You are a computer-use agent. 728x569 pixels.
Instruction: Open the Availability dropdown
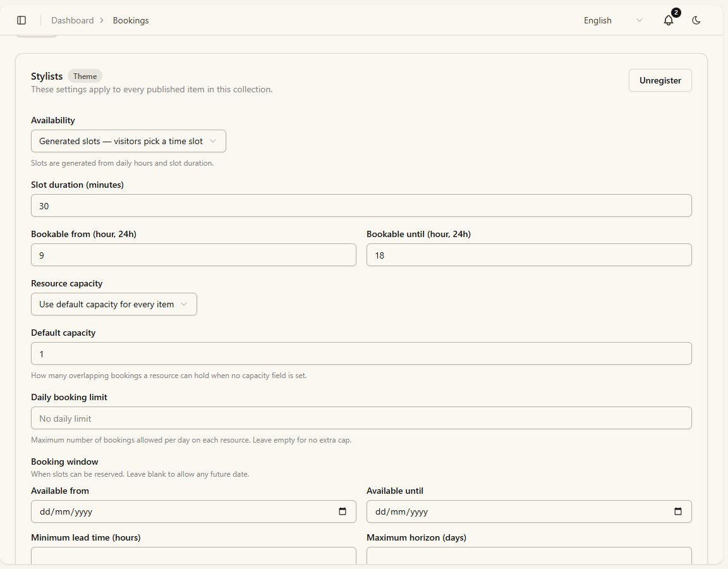[129, 141]
